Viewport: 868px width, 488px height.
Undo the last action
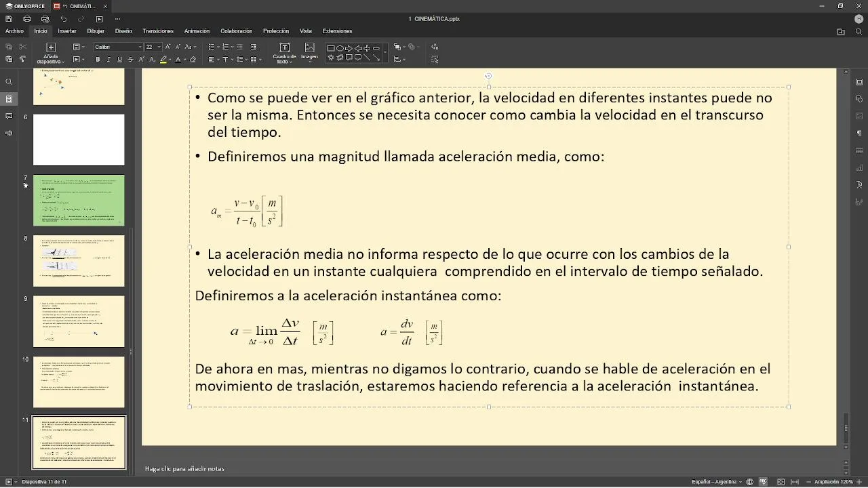click(64, 19)
